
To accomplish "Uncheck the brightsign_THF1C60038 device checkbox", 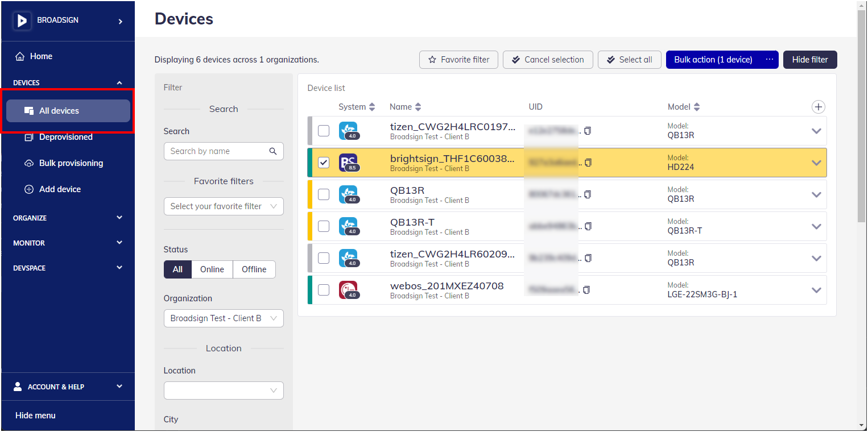I will coord(324,163).
